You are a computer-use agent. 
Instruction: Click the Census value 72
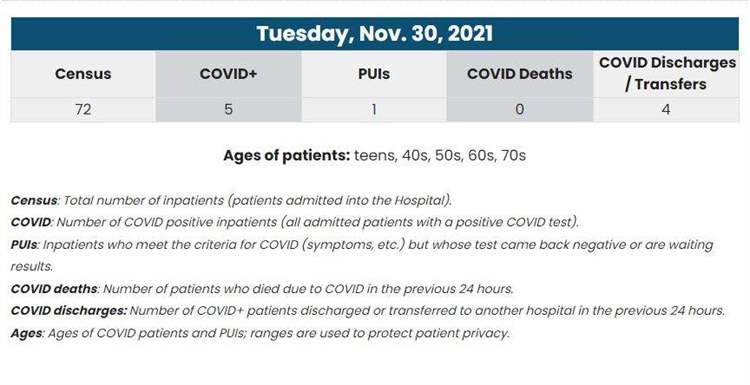(x=83, y=110)
